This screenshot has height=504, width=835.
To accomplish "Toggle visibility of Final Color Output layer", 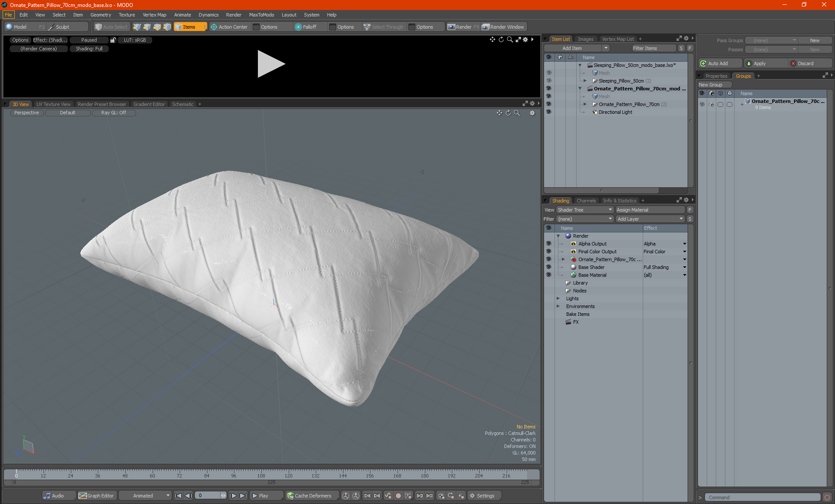I will click(x=549, y=252).
